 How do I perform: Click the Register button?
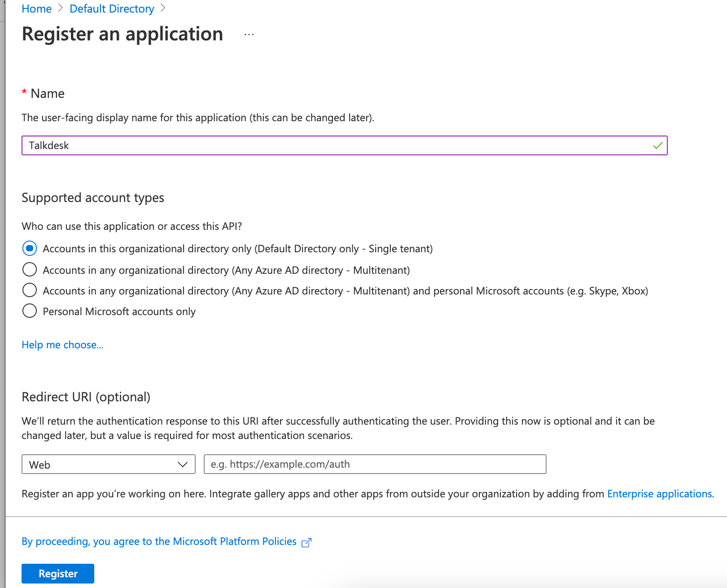(x=58, y=574)
